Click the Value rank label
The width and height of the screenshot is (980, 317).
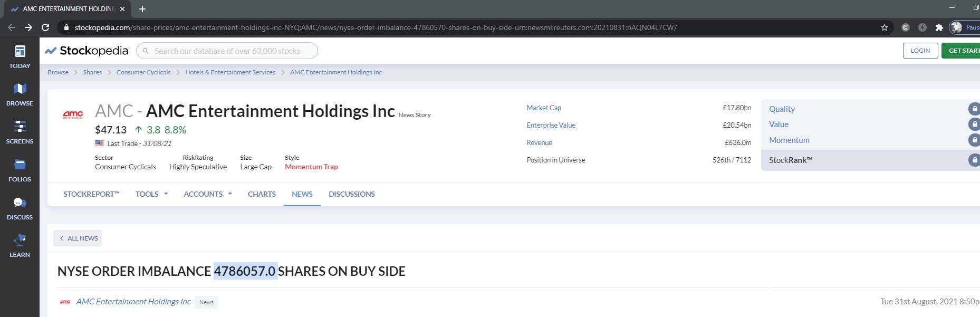(779, 124)
